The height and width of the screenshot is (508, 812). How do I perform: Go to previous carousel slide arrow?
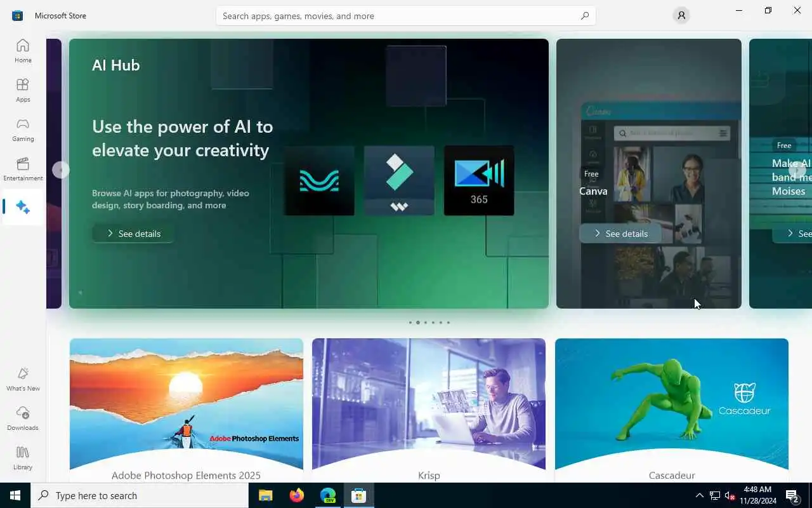point(61,170)
